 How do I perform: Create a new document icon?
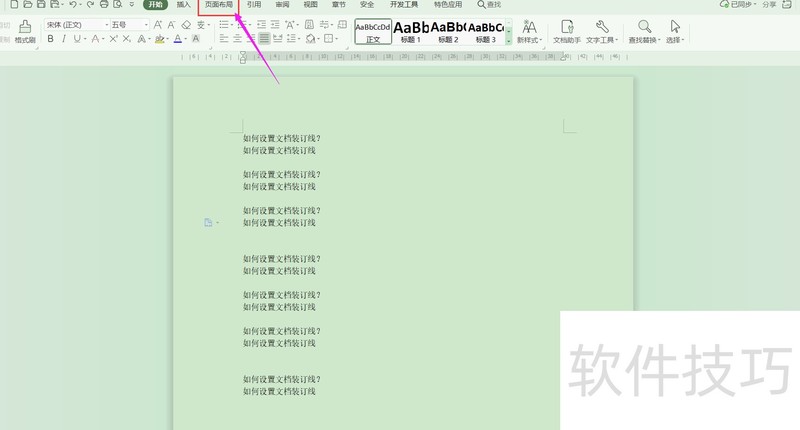(x=14, y=4)
